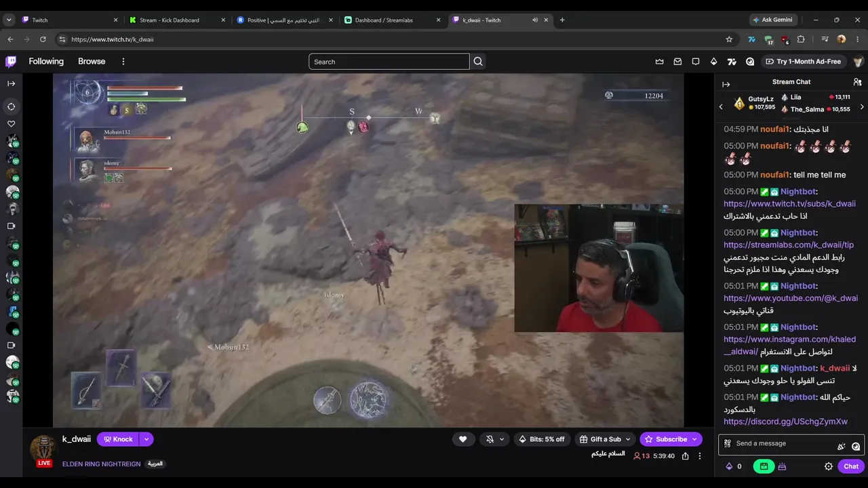Switch to the Positive tab
Viewport: 868px width, 488px height.
tap(285, 20)
